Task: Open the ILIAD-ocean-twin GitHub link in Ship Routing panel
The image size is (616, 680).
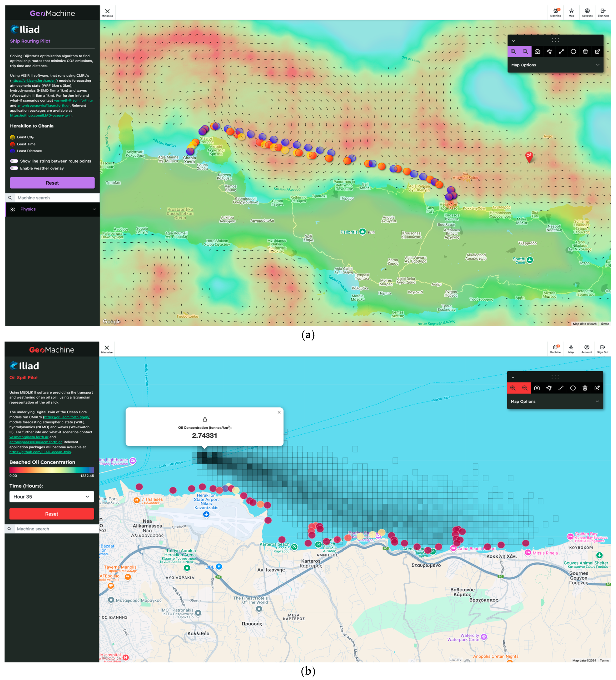Action: [x=40, y=116]
